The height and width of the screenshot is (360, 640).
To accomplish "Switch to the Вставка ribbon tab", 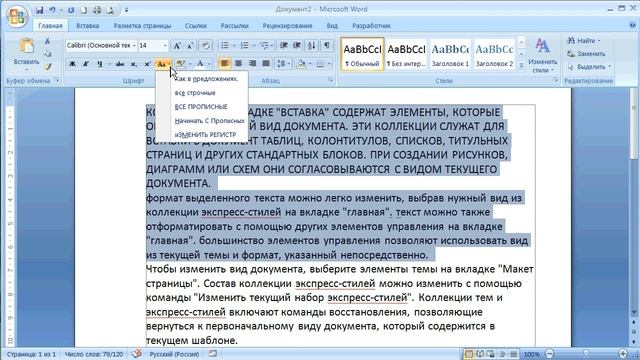I will click(87, 26).
